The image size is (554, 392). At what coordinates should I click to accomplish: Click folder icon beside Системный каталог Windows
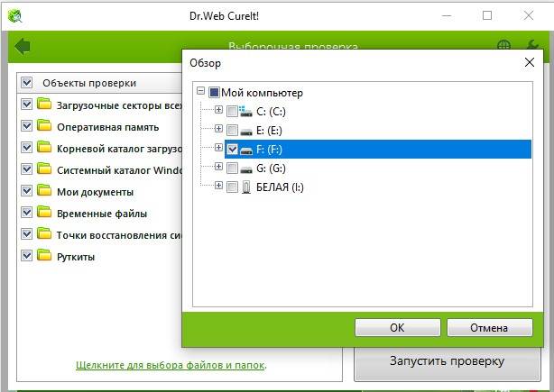tap(44, 169)
